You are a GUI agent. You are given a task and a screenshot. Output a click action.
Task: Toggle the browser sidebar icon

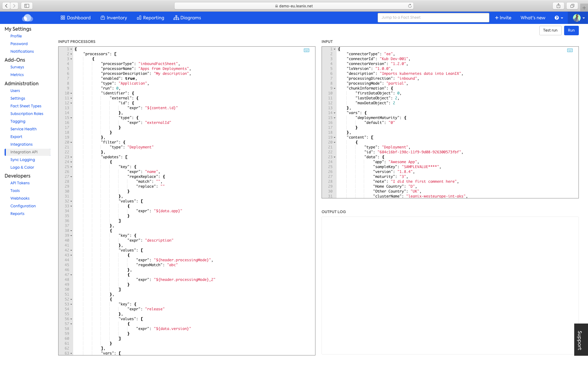27,6
